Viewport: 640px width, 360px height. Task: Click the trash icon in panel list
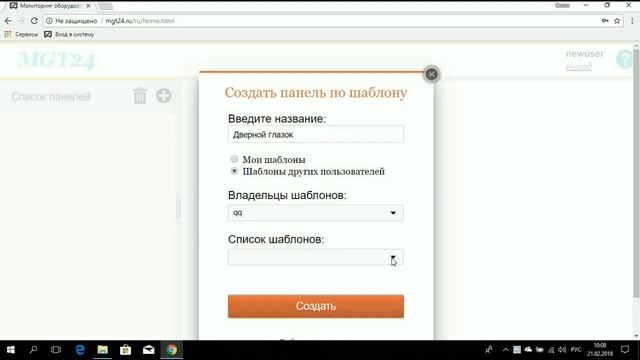coord(140,96)
